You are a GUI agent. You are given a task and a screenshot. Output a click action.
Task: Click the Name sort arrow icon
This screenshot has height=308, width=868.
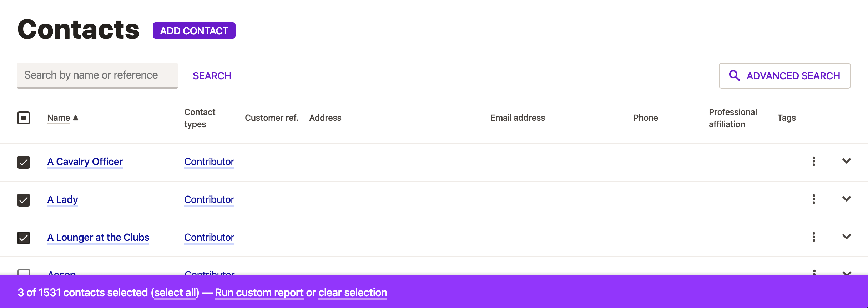(76, 118)
